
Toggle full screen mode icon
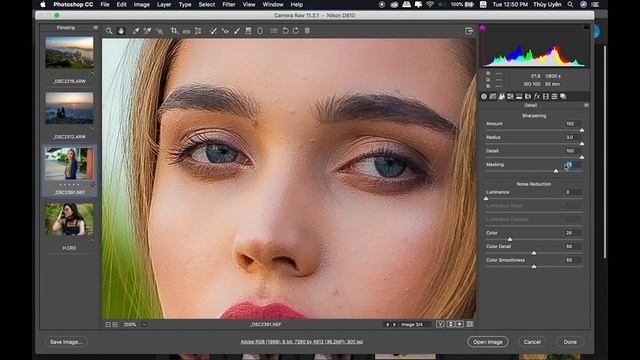469,31
